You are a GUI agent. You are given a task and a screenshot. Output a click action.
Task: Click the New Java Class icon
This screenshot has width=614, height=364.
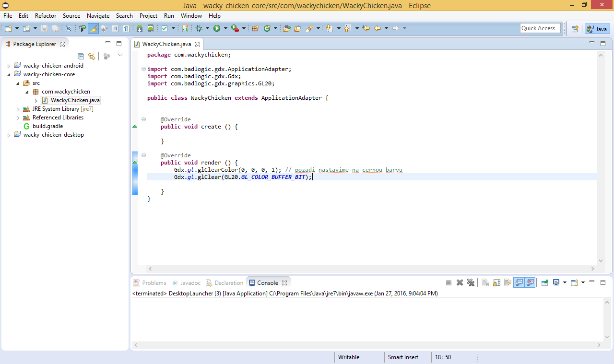(267, 29)
